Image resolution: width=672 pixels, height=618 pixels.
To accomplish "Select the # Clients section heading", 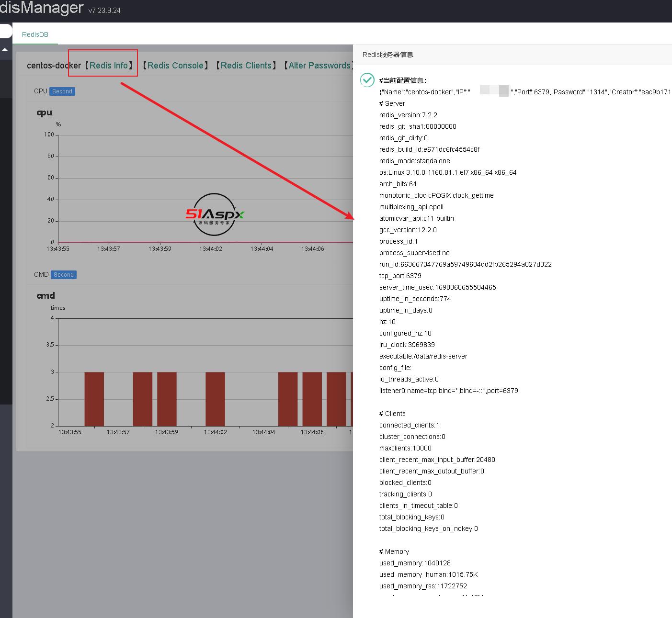I will coord(392,414).
